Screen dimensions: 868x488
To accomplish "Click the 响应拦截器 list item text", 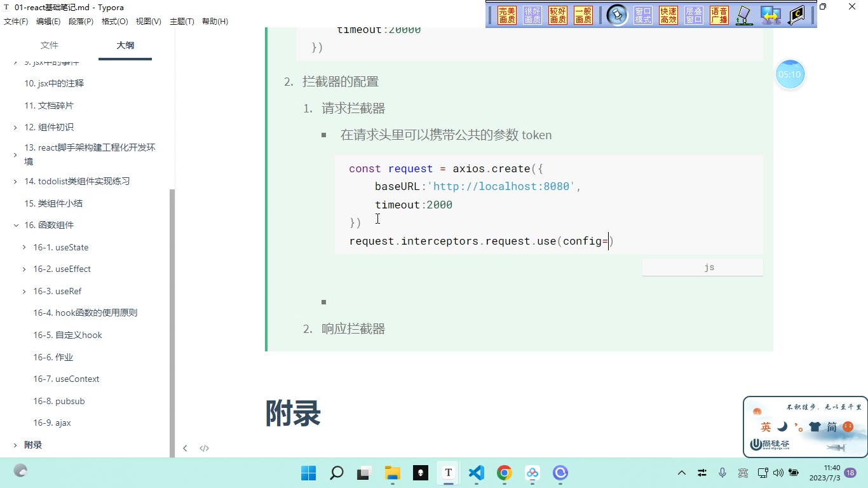I will point(353,329).
